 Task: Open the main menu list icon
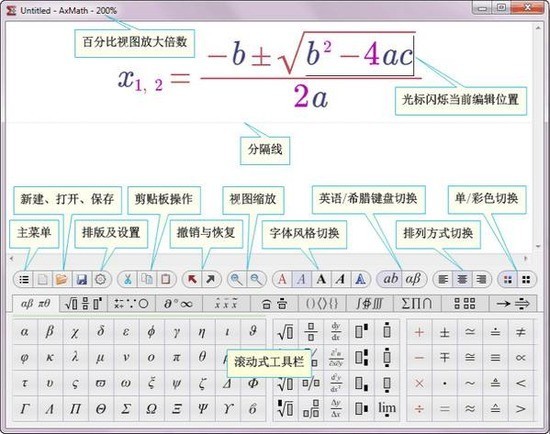pos(24,280)
